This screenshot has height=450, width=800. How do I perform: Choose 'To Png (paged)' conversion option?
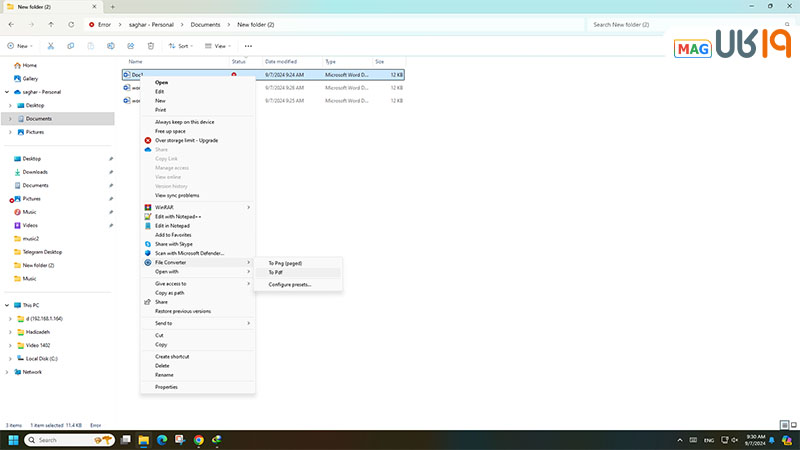285,262
